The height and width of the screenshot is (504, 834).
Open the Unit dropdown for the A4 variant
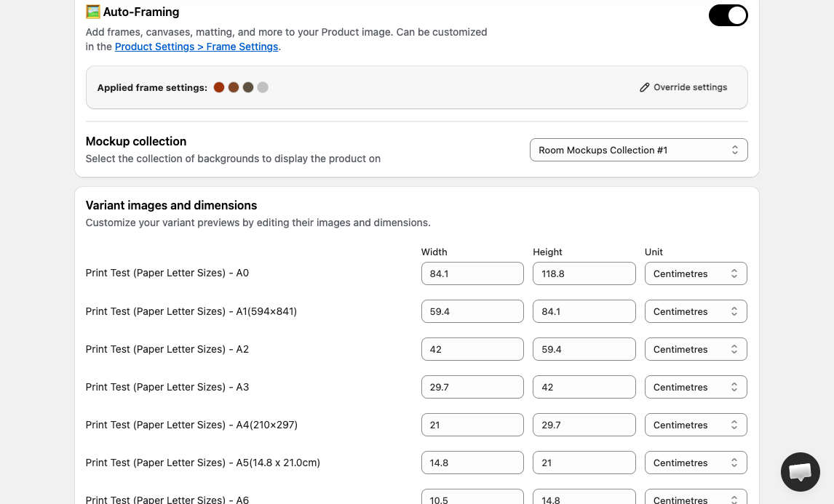pos(696,425)
